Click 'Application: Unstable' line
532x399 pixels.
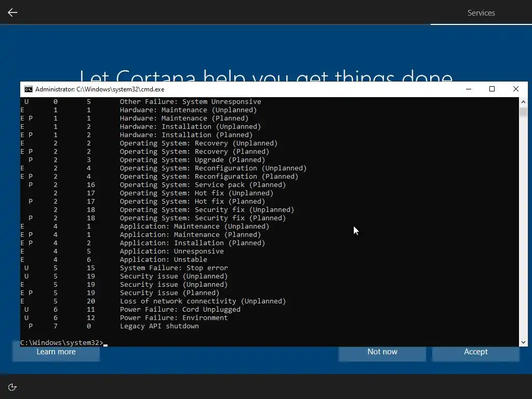[x=163, y=260]
